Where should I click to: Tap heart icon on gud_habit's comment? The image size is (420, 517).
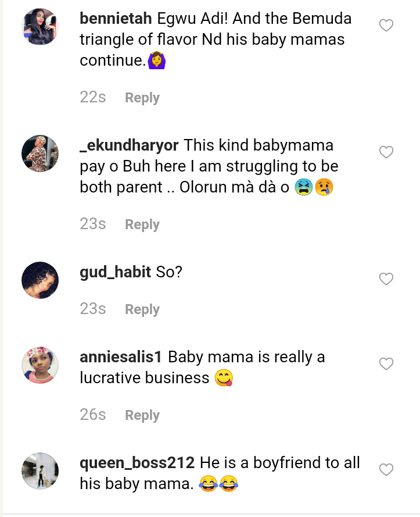coord(386,279)
